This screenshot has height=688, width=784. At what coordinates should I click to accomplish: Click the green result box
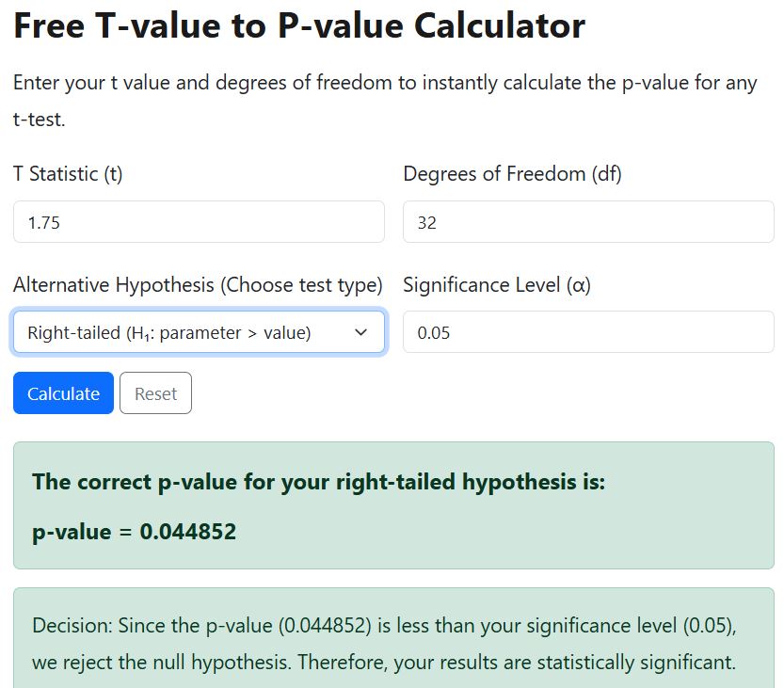coord(392,504)
